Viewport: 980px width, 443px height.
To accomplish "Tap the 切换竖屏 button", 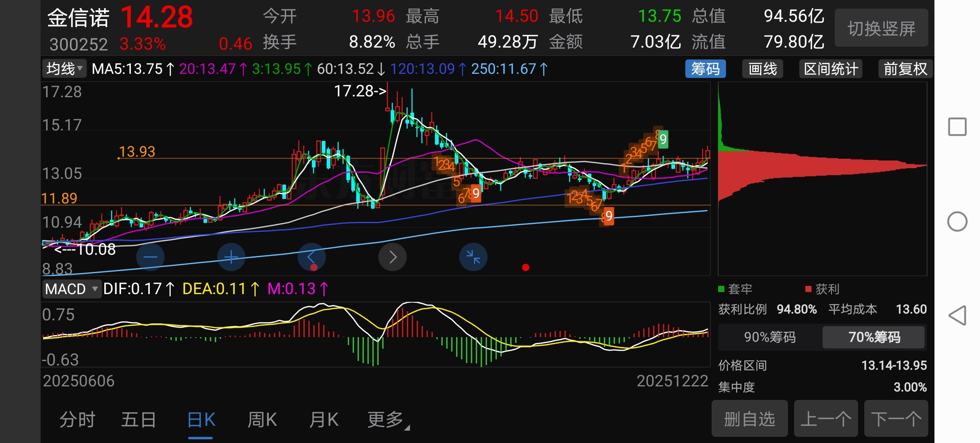I will point(881,28).
